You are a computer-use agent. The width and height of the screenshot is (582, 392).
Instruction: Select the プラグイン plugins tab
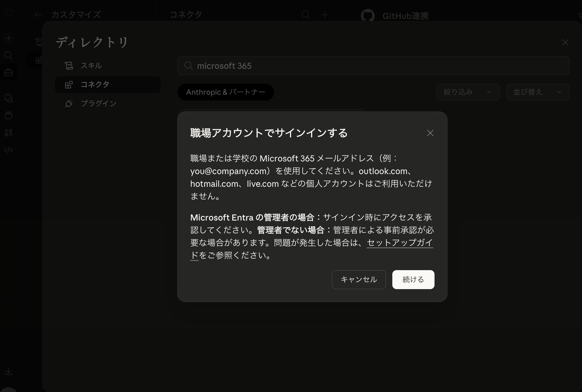tap(98, 103)
